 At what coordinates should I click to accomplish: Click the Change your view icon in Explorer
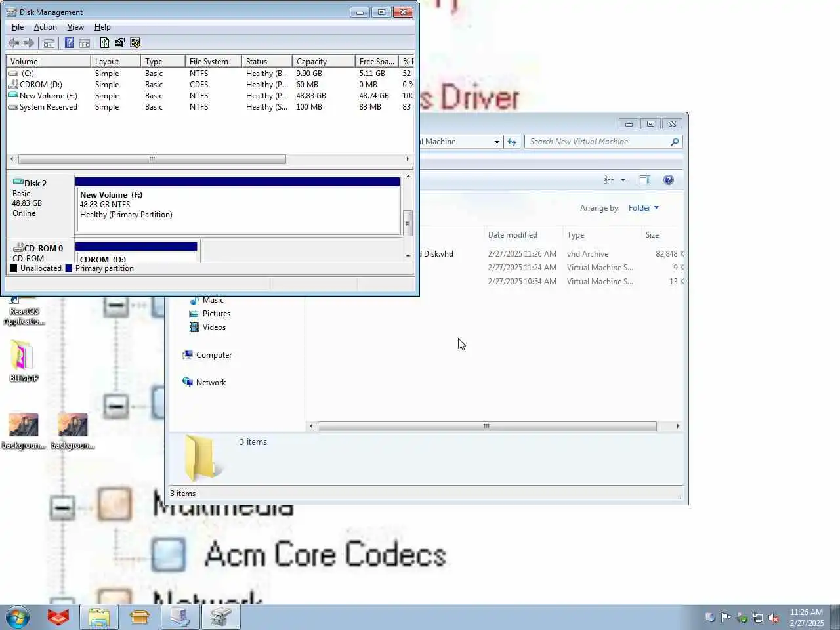pyautogui.click(x=609, y=180)
